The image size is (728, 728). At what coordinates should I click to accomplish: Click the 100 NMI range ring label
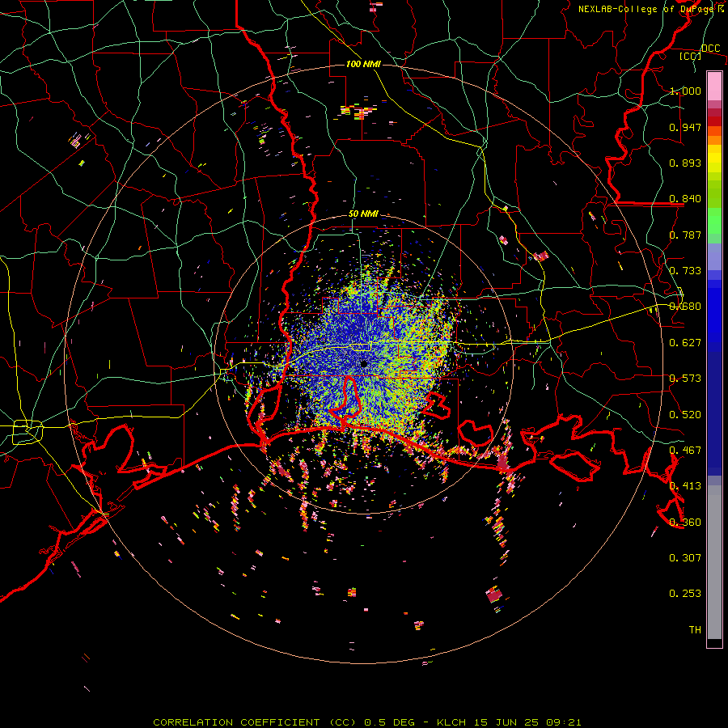point(363,64)
